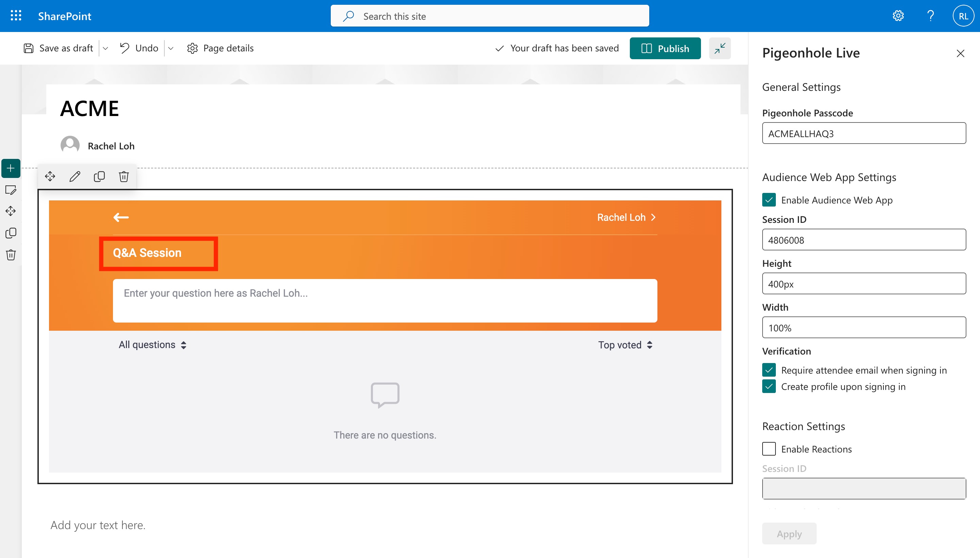Open the SharePoint app launcher grid
The image size is (980, 558).
pos(16,16)
